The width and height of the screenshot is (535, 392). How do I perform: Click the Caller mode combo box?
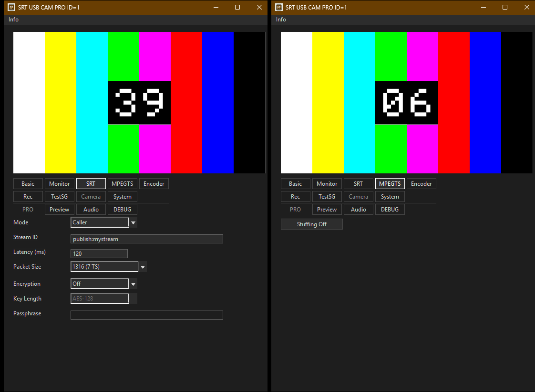[x=100, y=222]
